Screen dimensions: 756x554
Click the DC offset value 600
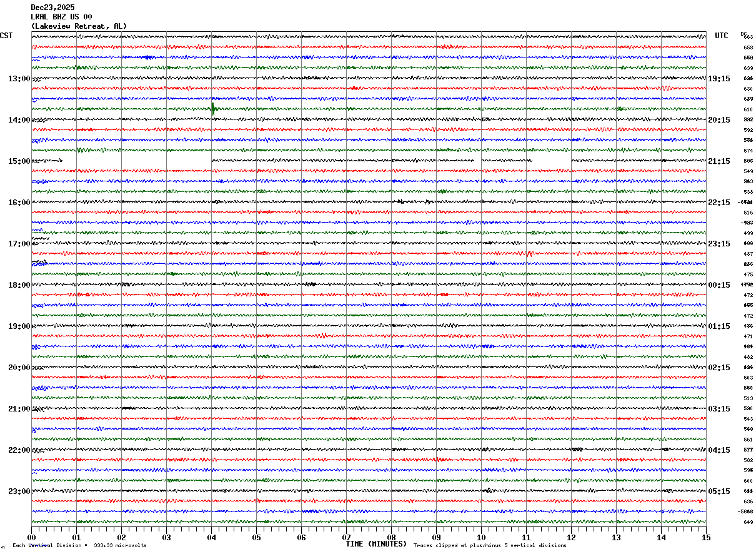coord(748,481)
